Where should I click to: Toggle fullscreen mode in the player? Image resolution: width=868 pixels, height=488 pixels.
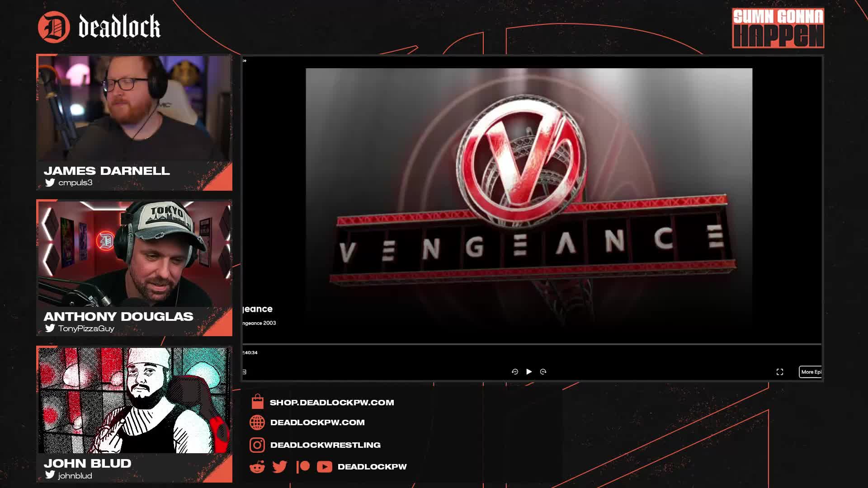point(779,372)
